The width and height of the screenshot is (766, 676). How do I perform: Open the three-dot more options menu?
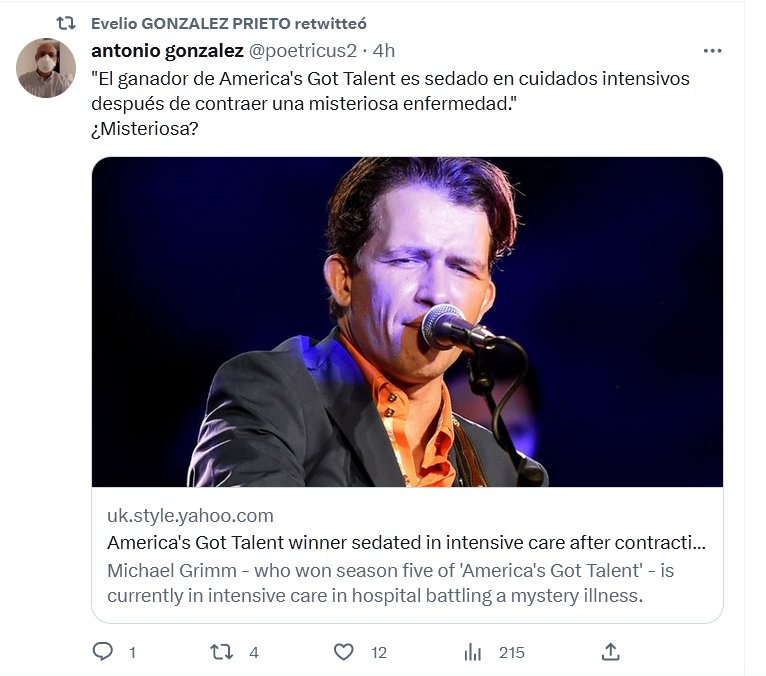pos(712,50)
